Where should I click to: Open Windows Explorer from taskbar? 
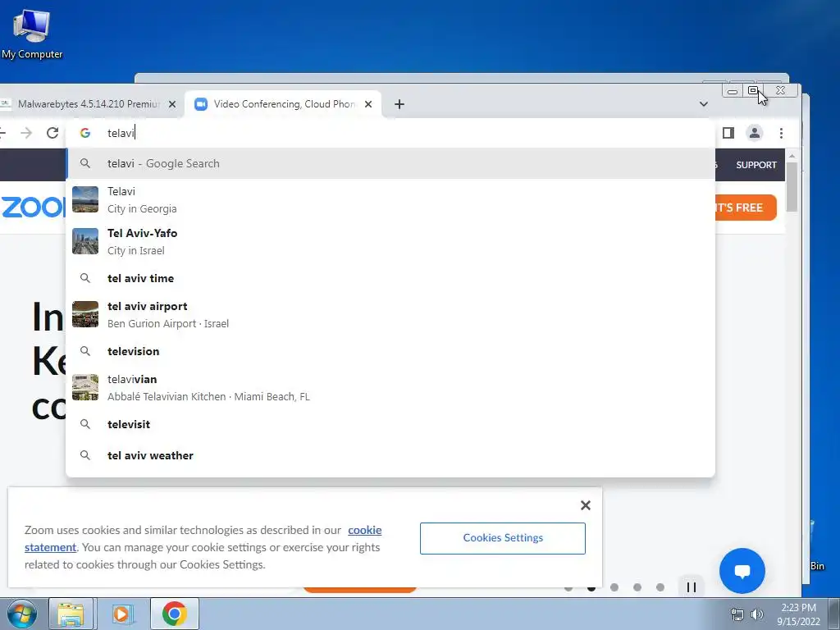(71, 614)
